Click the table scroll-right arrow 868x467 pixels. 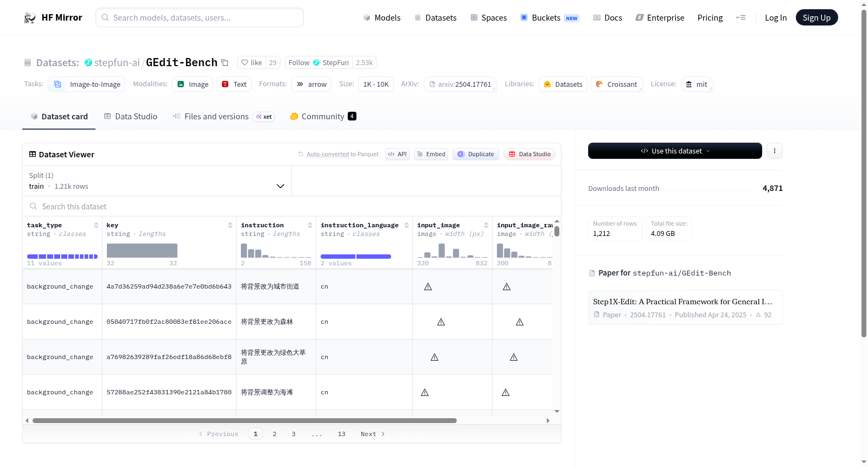click(x=548, y=420)
